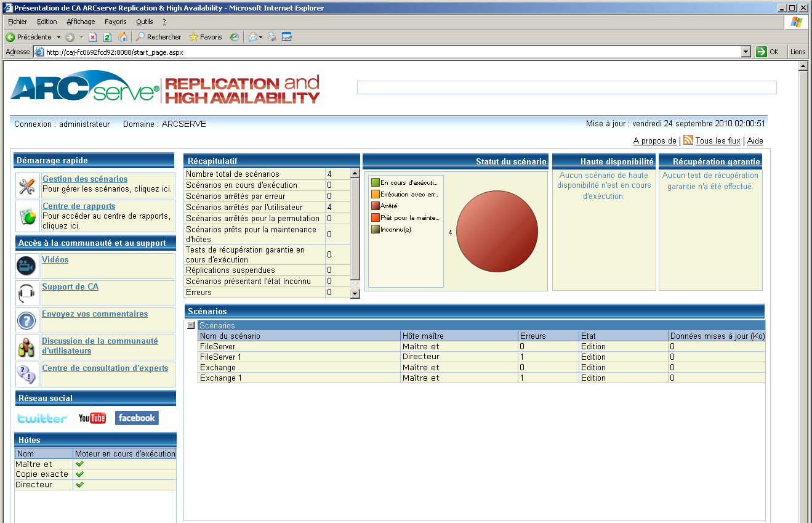
Task: Click the Aide link
Action: click(755, 140)
